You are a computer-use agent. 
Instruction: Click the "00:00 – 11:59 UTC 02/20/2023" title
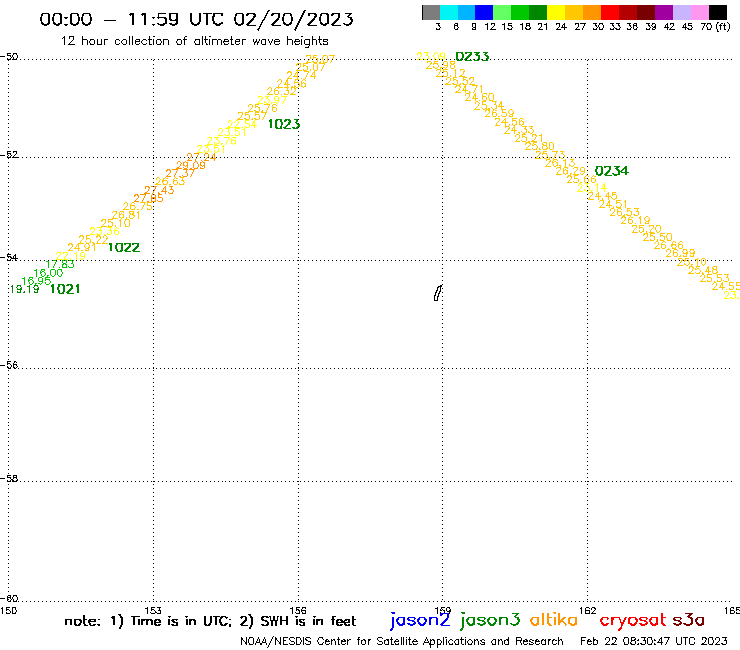(196, 19)
